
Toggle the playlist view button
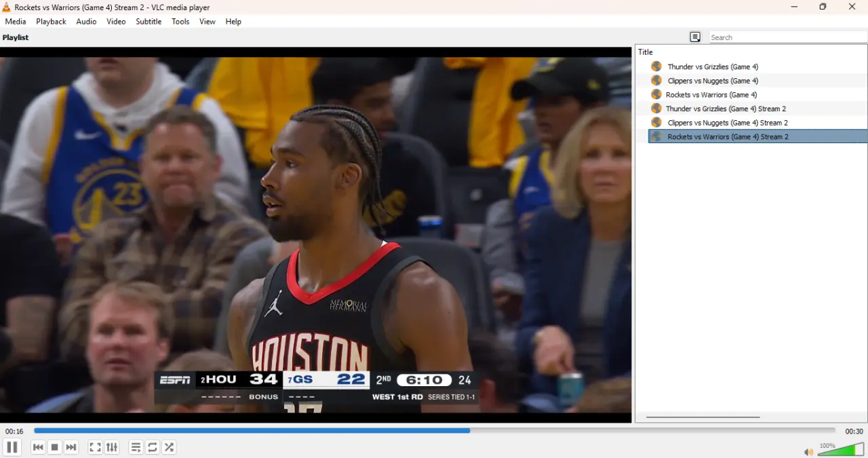pyautogui.click(x=136, y=447)
